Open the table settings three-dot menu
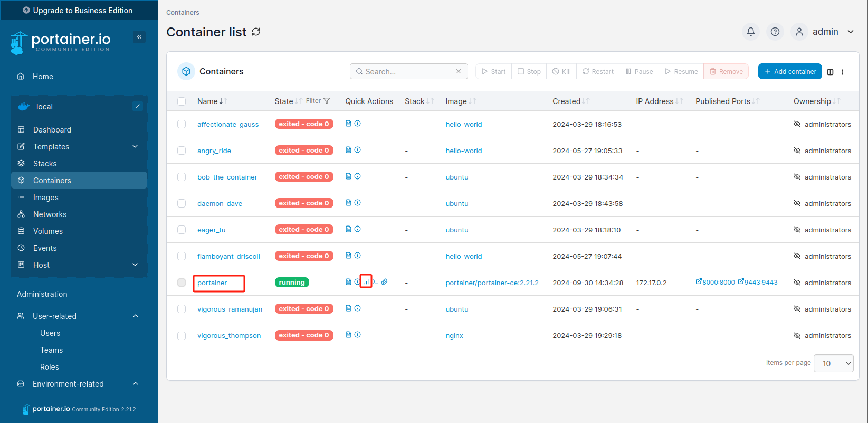868x423 pixels. 843,72
